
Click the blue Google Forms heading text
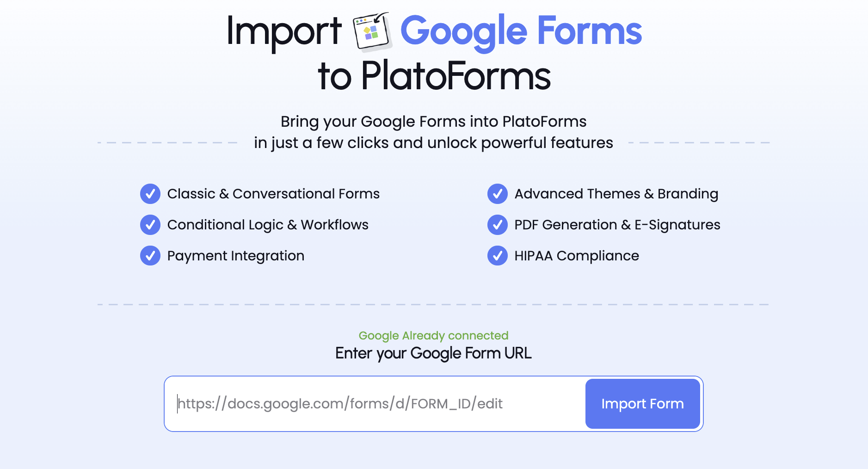tap(521, 31)
